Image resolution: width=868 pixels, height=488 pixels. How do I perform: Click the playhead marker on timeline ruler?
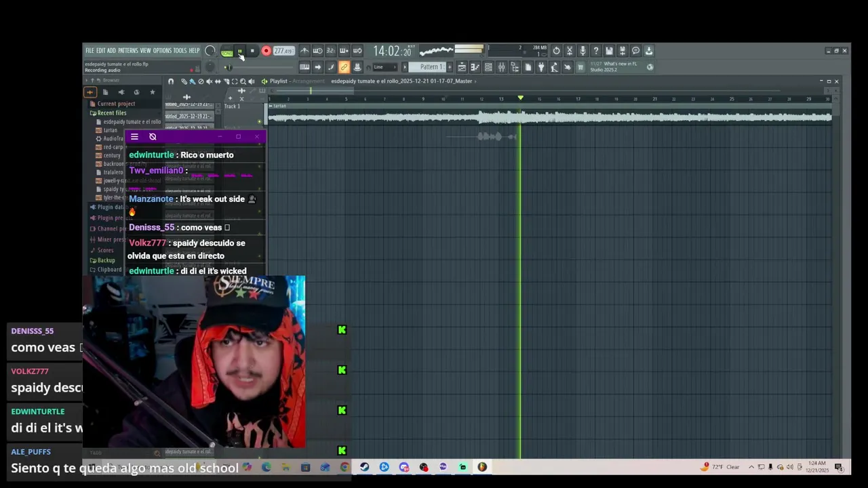[x=520, y=98]
